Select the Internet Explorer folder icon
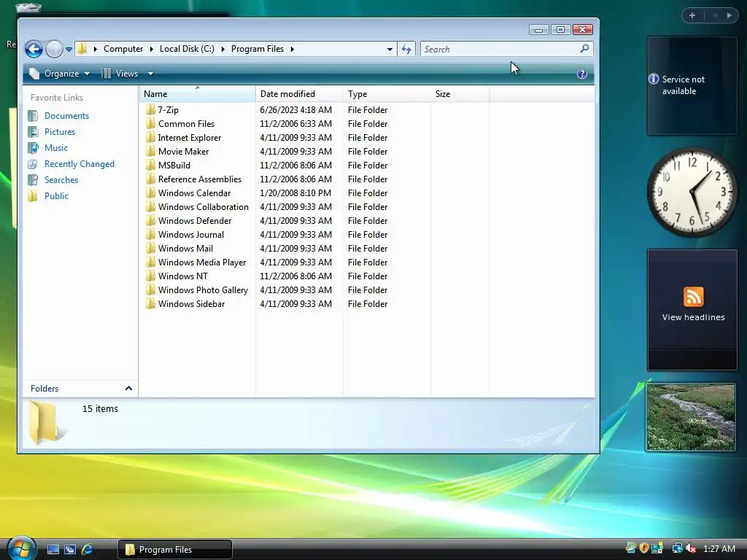Screen dimensions: 747x560 pos(150,137)
